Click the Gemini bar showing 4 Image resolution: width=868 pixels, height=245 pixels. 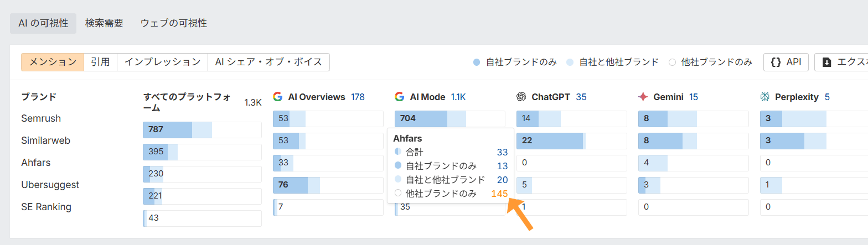693,163
